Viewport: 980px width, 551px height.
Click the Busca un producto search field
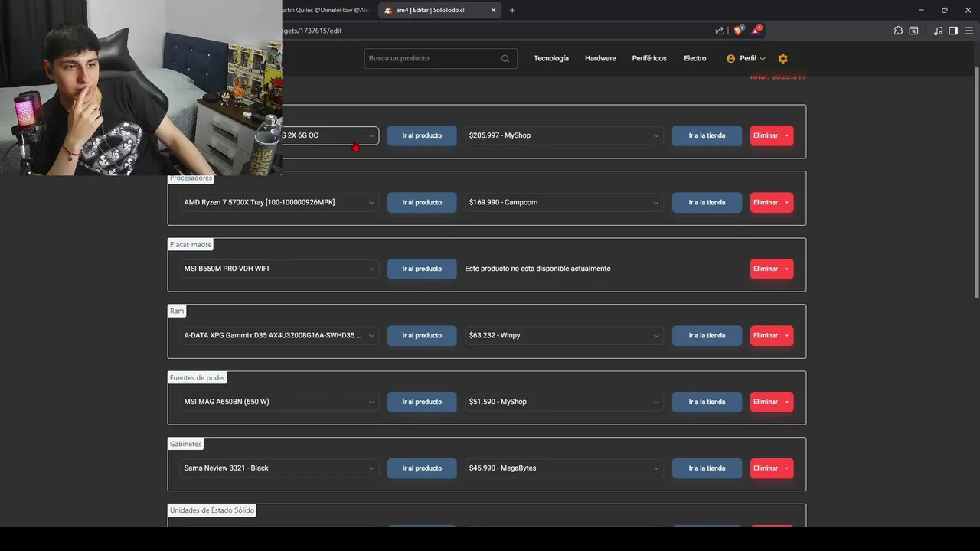[440, 58]
